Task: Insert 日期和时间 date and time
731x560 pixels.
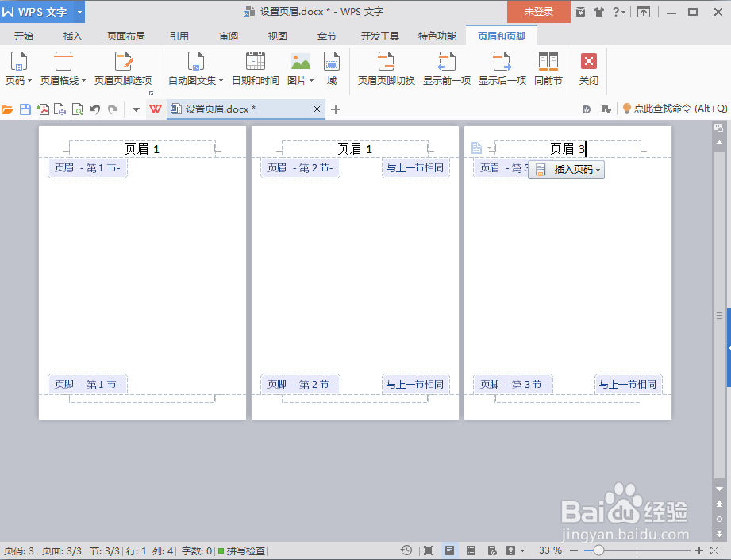Action: coord(256,68)
